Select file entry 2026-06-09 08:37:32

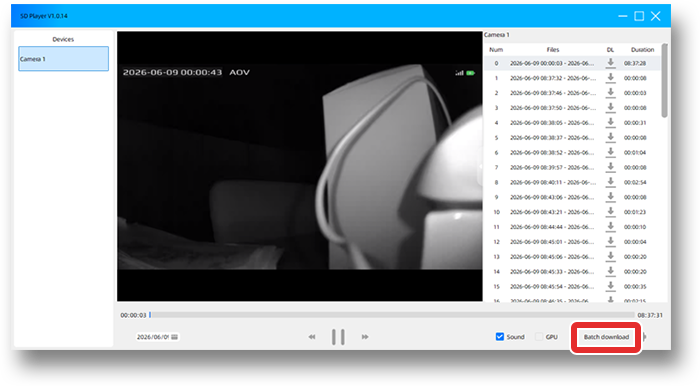552,78
